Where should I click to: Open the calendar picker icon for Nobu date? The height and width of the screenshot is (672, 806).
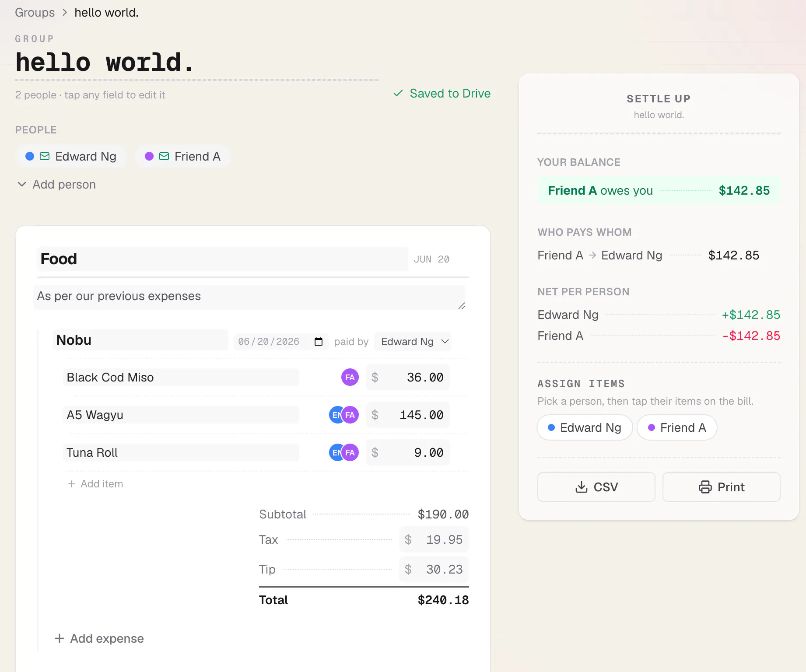click(x=319, y=342)
